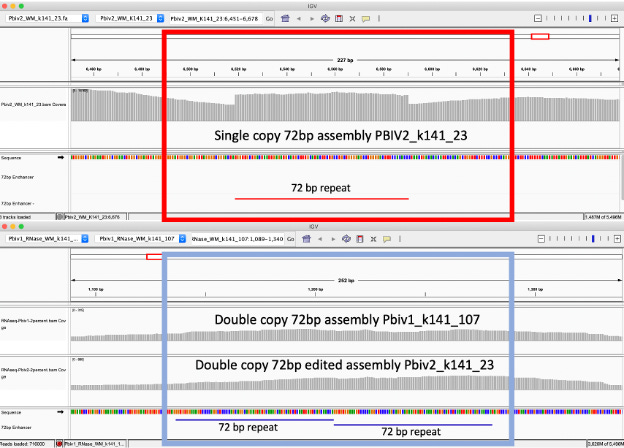The width and height of the screenshot is (624, 448).
Task: Open chromosome dropdown Pbiv2_WM_K141_23
Action: pos(130,18)
